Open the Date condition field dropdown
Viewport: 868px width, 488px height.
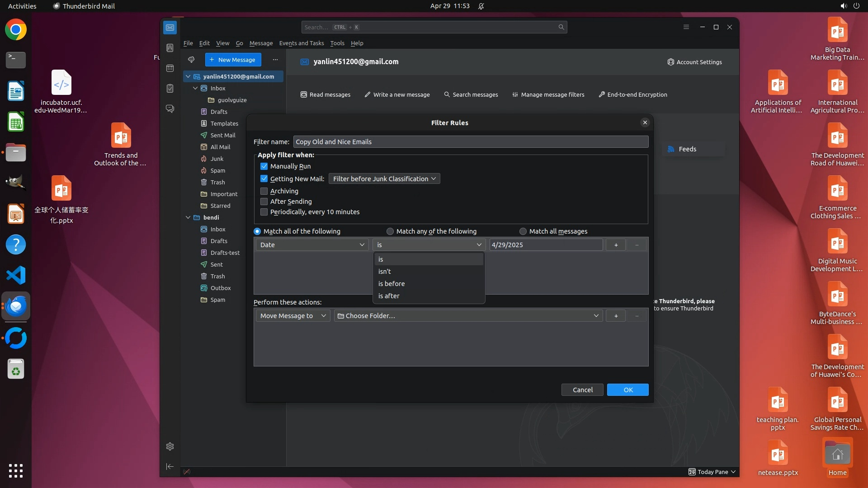pos(312,245)
